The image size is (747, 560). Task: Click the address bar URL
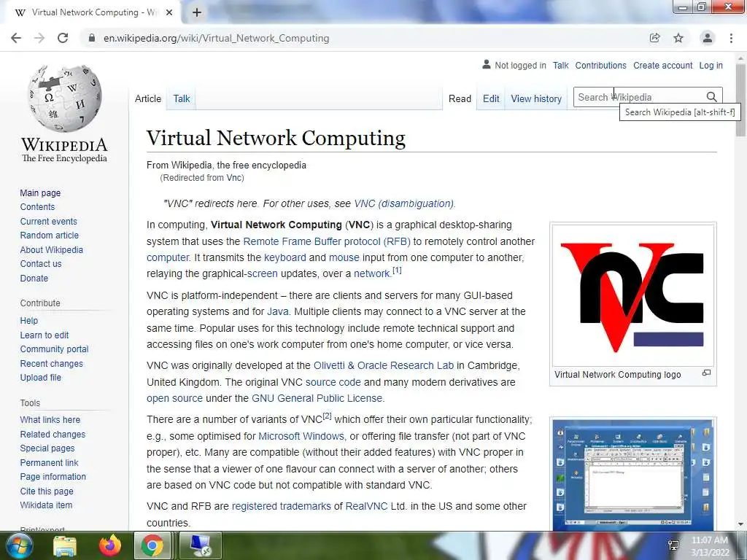click(216, 38)
